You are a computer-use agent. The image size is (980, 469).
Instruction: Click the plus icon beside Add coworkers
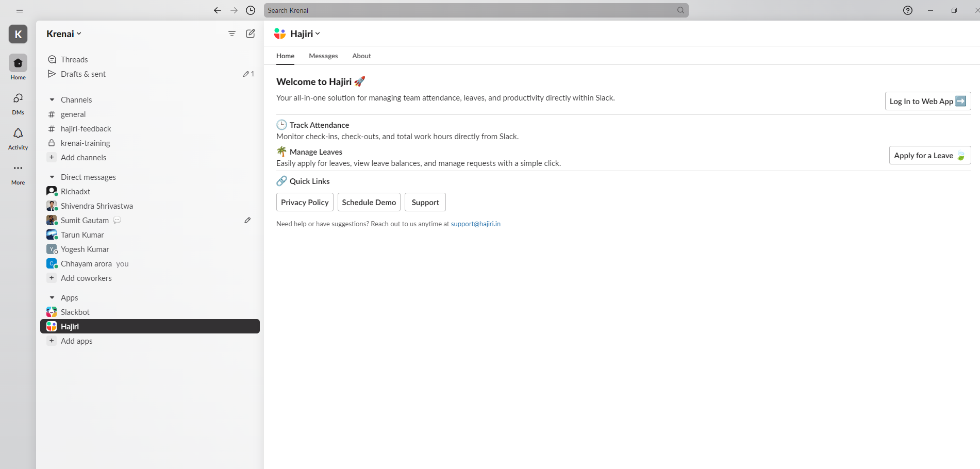click(52, 278)
